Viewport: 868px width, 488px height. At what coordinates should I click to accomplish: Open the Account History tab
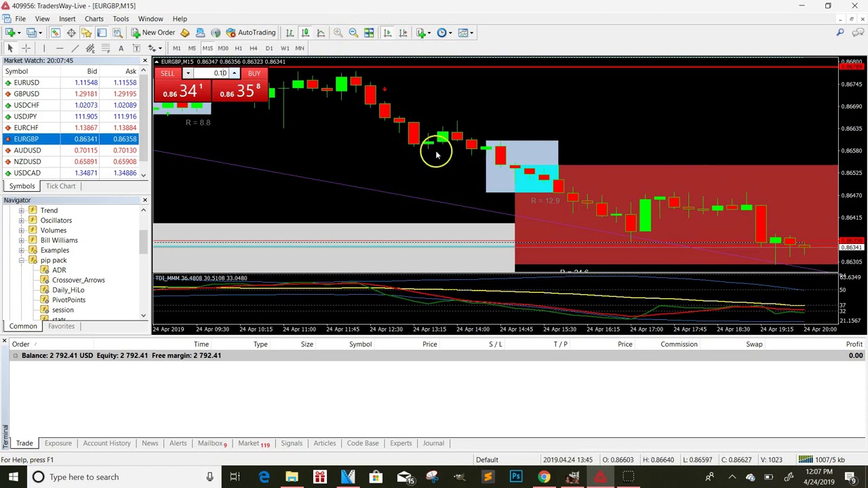(x=106, y=443)
